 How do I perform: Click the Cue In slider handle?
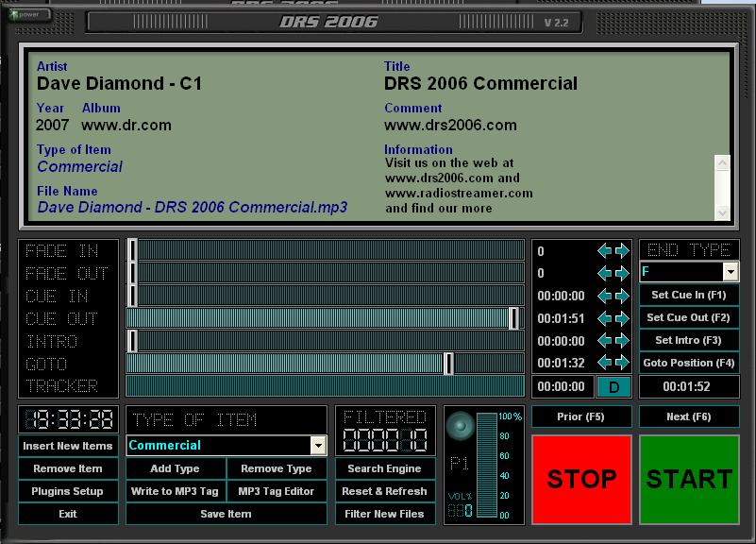pyautogui.click(x=132, y=296)
